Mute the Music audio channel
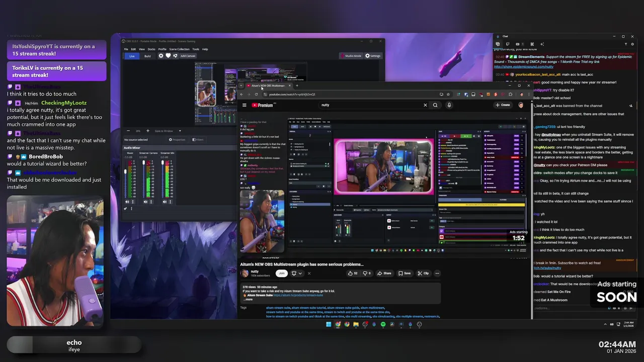The height and width of the screenshot is (362, 644). coord(126,202)
